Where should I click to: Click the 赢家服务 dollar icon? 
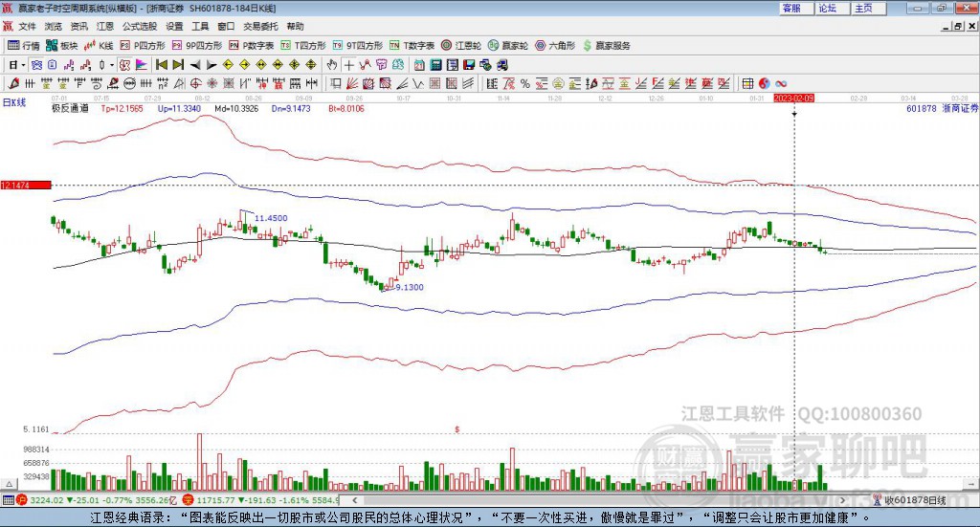pos(587,45)
